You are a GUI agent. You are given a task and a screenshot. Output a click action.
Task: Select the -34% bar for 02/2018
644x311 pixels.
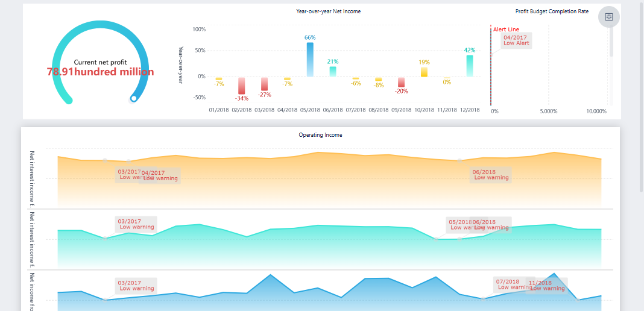[x=242, y=85]
